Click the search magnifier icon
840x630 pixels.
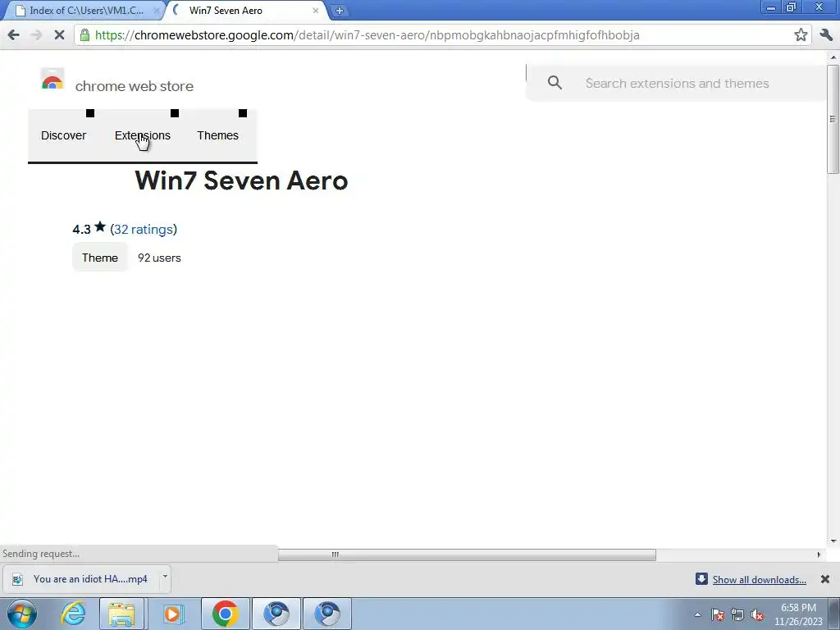coord(555,83)
